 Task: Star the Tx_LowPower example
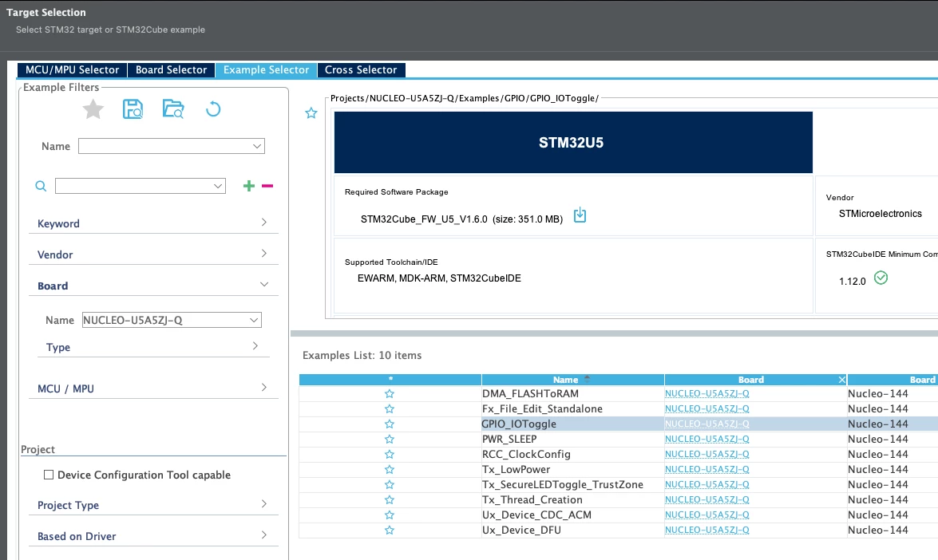[390, 469]
